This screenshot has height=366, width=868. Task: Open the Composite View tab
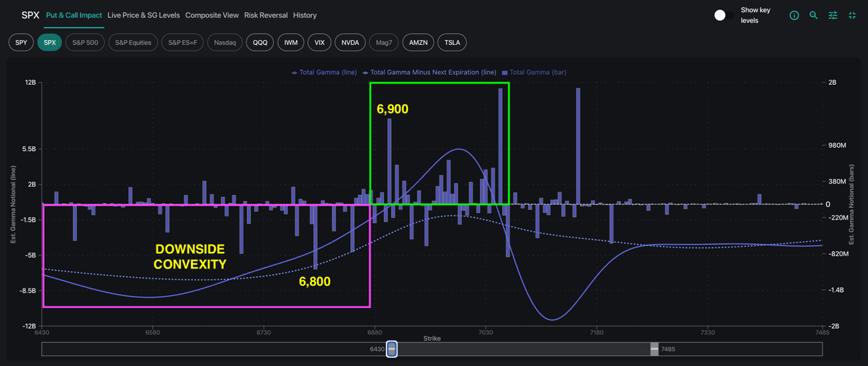coord(212,15)
